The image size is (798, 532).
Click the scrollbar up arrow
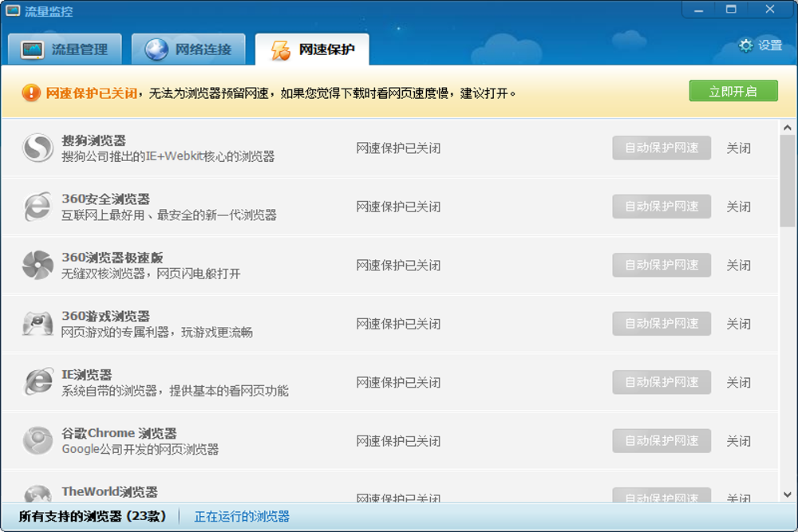[788, 128]
